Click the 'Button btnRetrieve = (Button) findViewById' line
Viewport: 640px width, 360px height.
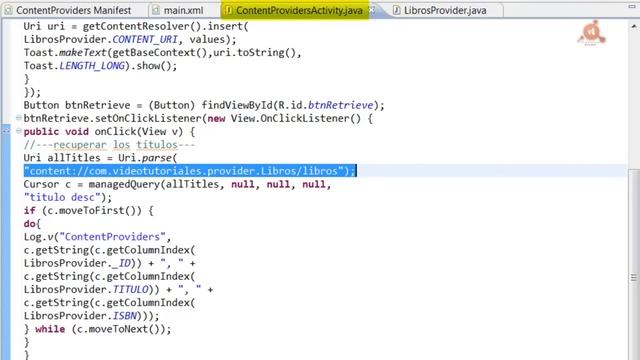coord(204,105)
